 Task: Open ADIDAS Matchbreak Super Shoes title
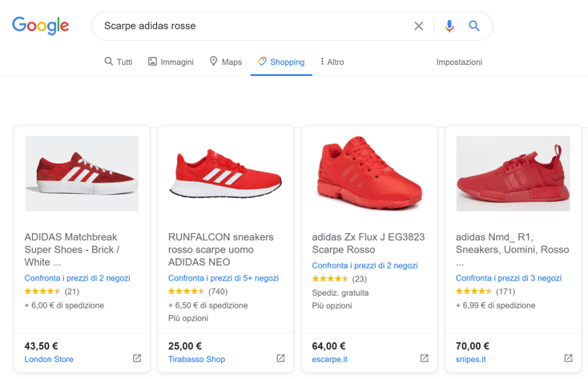72,249
